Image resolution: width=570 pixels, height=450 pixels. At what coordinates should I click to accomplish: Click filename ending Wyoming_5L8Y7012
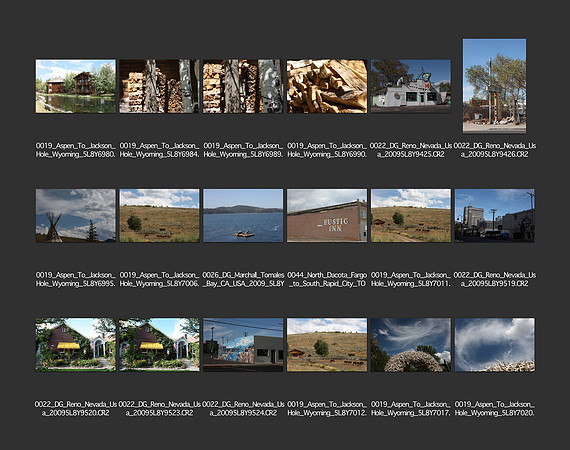point(327,409)
